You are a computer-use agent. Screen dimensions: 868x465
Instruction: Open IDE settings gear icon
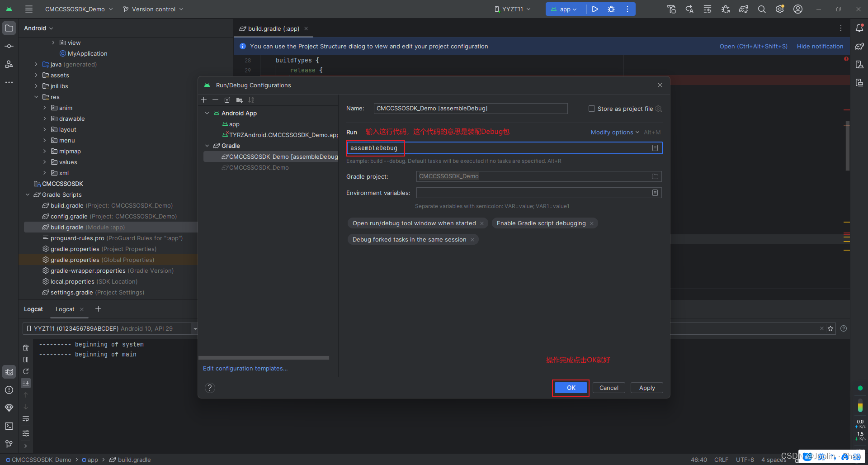pos(780,9)
